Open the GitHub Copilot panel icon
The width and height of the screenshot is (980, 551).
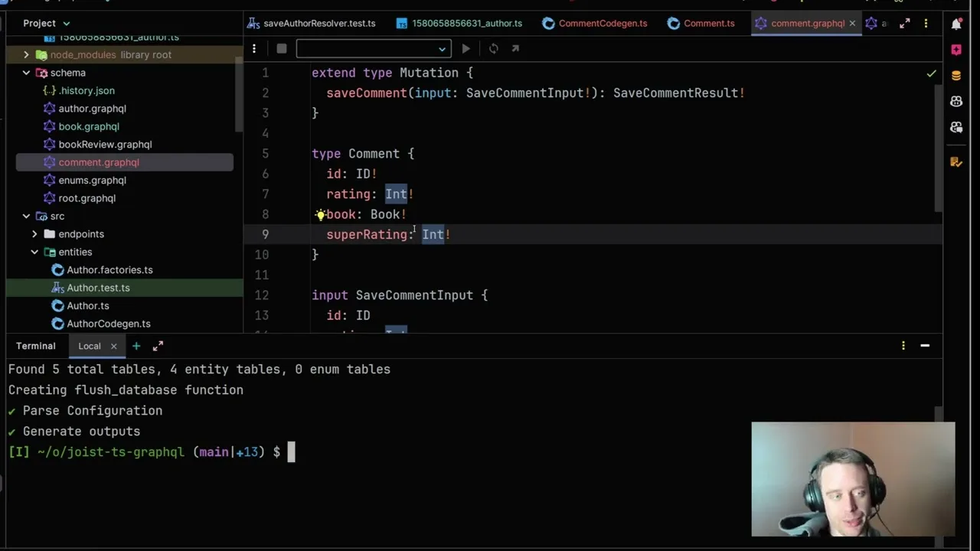point(956,101)
